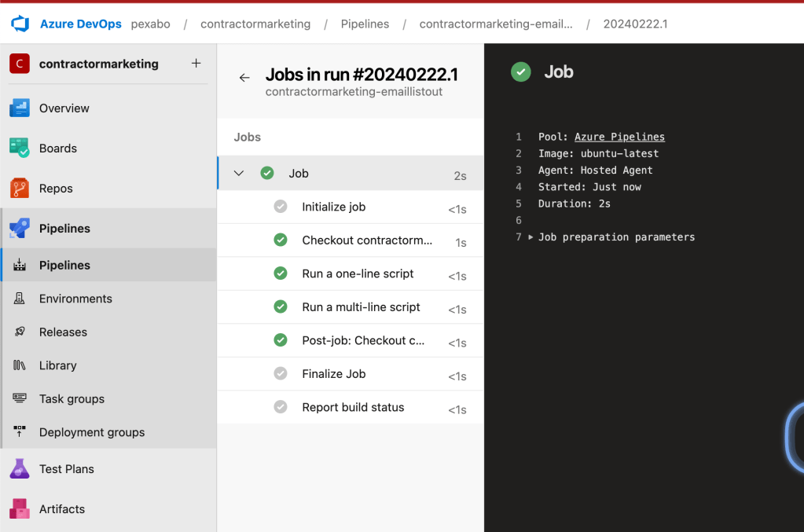This screenshot has height=532, width=804.
Task: Click the Task groups icon
Action: coord(20,398)
